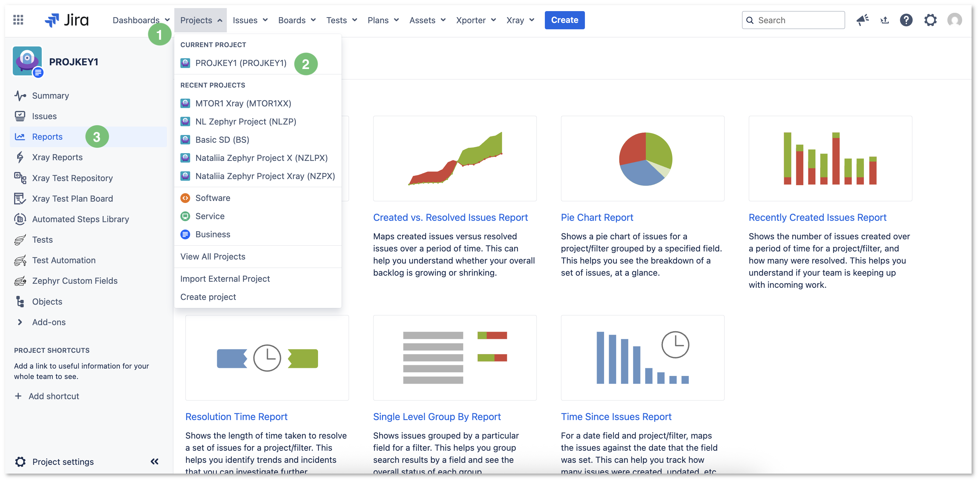Open the Issues dropdown menu

(x=250, y=20)
